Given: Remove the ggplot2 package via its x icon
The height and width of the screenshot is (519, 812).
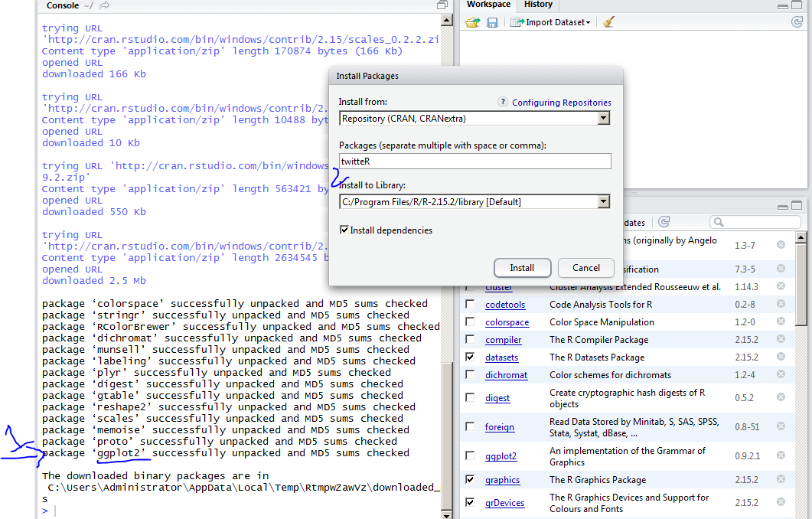Looking at the screenshot, I should pos(781,455).
